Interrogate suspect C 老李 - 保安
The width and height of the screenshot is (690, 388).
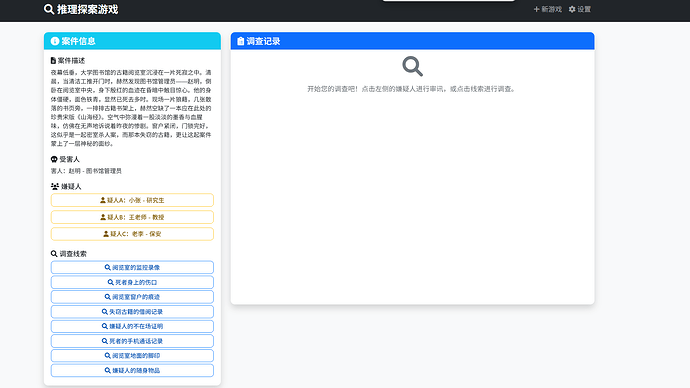point(132,234)
